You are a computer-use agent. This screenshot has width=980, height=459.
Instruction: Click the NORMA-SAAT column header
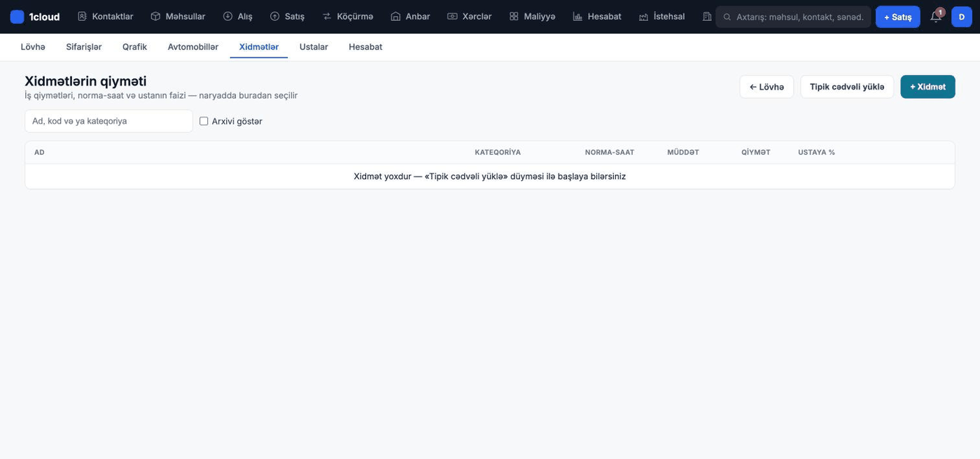(x=610, y=153)
